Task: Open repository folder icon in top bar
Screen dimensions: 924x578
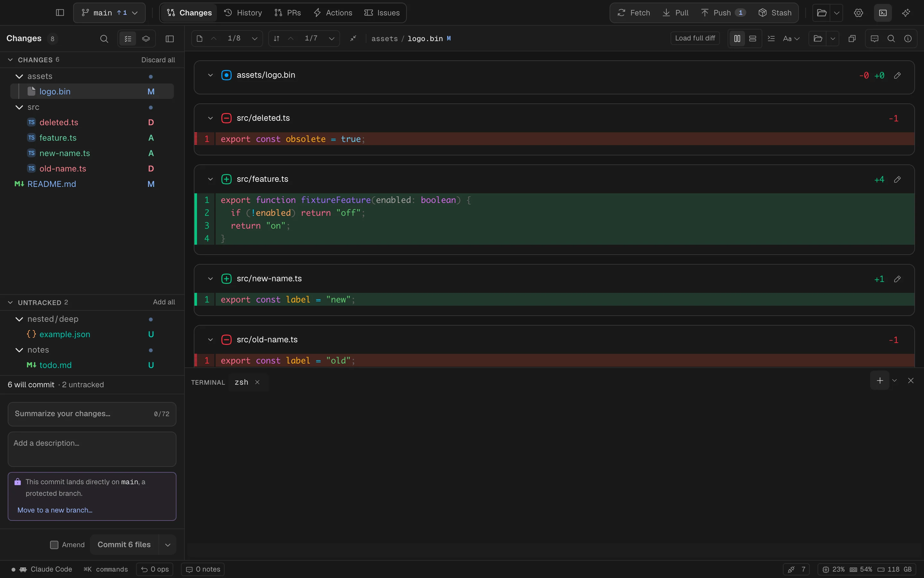Action: (x=822, y=13)
